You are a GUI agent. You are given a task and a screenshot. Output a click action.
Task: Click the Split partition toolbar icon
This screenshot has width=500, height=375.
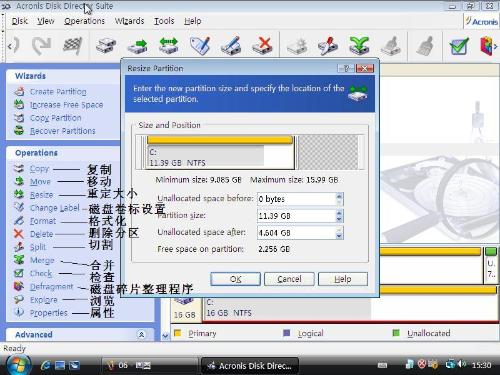pos(328,45)
